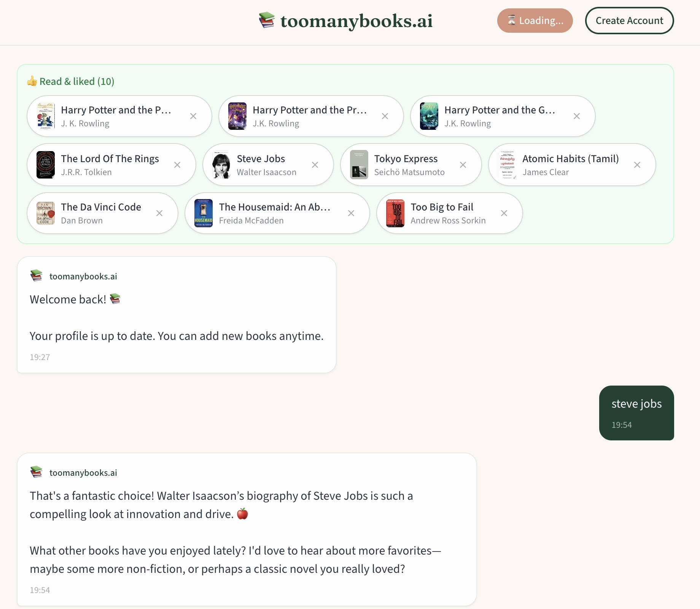
Task: Click the hourglass icon inside the Loading button
Action: 511,21
